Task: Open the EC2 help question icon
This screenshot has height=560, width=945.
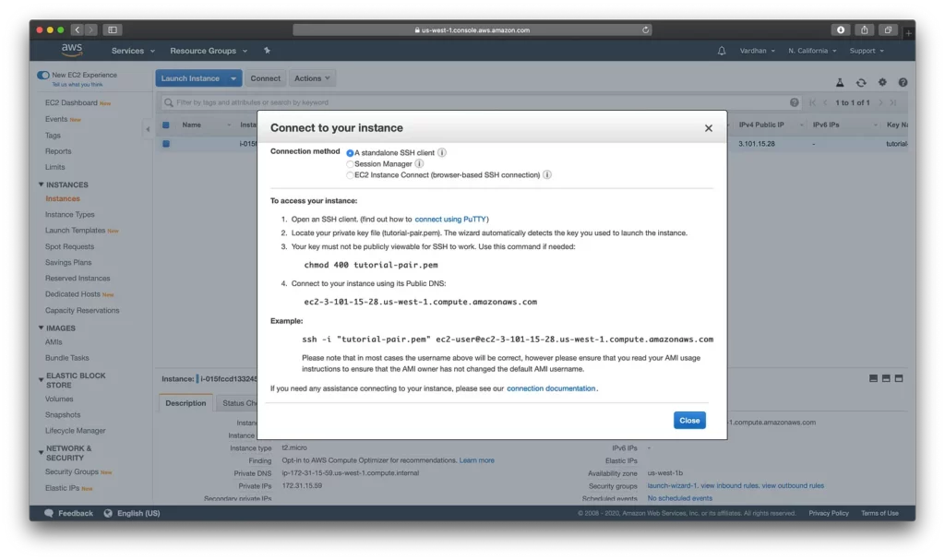Action: (903, 82)
